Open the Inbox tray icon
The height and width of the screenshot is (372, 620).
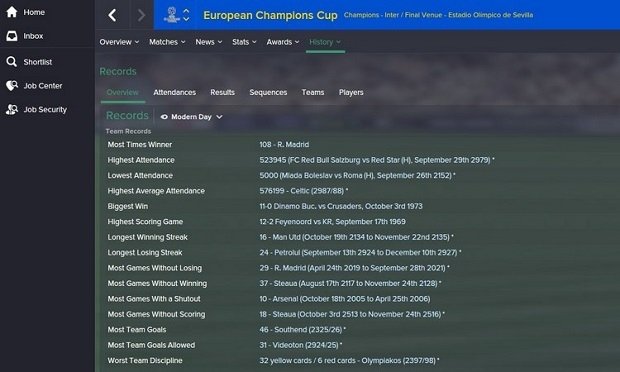[x=12, y=36]
